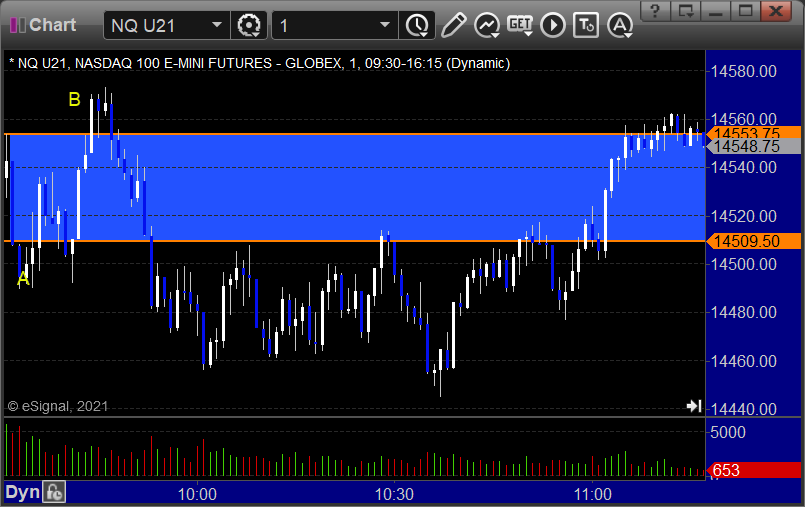Click the 14440.00 price axis label
The height and width of the screenshot is (507, 805).
click(x=743, y=409)
